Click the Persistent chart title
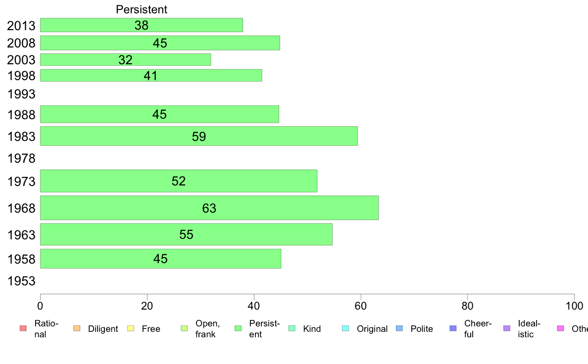 click(x=142, y=9)
